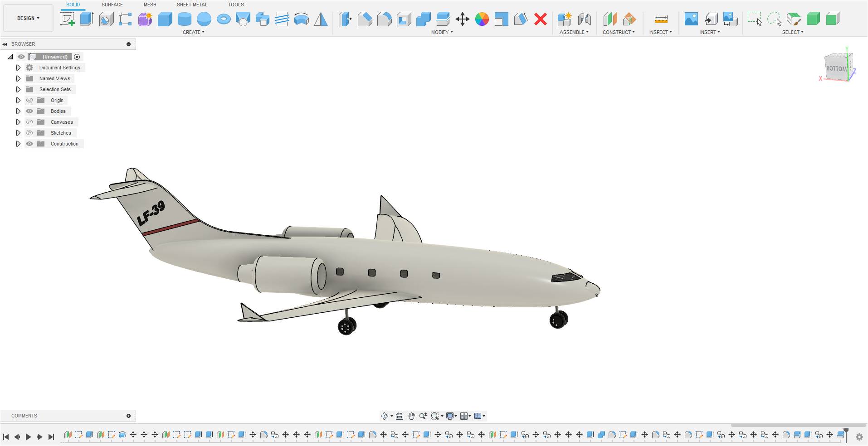Open the DESIGN workspace dropdown

point(28,18)
